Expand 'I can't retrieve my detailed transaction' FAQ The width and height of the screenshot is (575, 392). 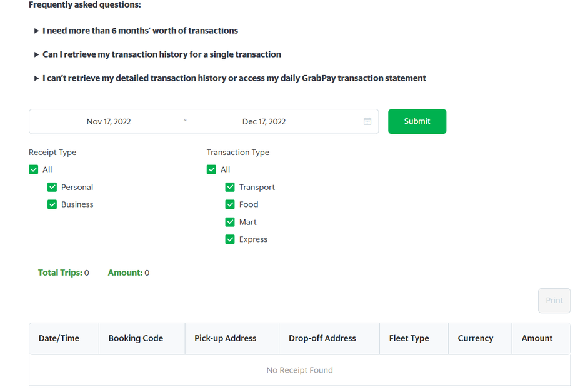(234, 78)
